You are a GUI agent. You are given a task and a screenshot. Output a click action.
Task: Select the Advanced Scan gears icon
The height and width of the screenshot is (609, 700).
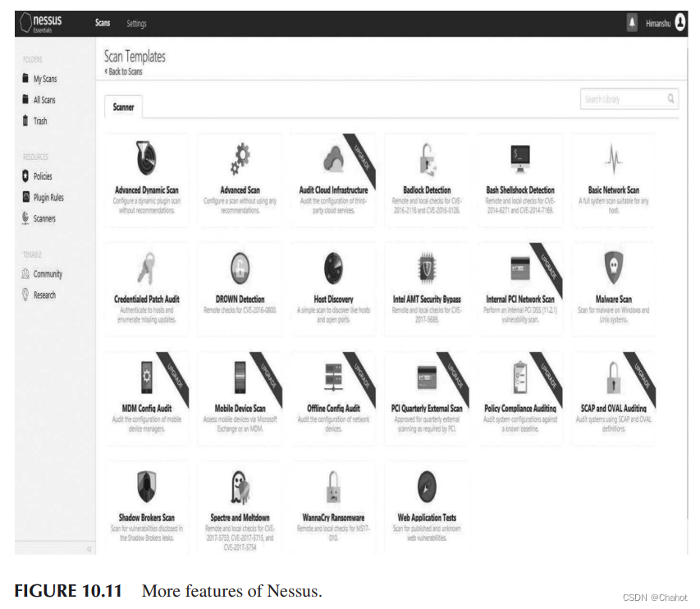[x=240, y=158]
